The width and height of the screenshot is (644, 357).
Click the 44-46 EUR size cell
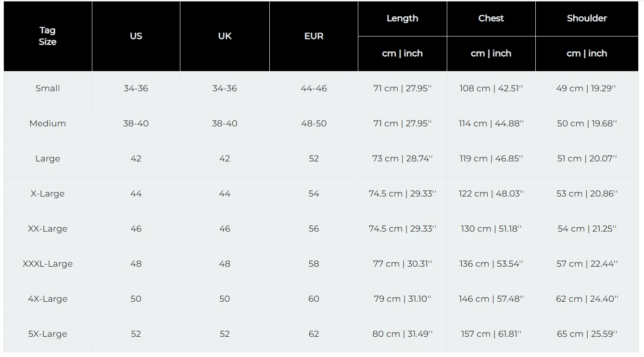click(x=314, y=88)
